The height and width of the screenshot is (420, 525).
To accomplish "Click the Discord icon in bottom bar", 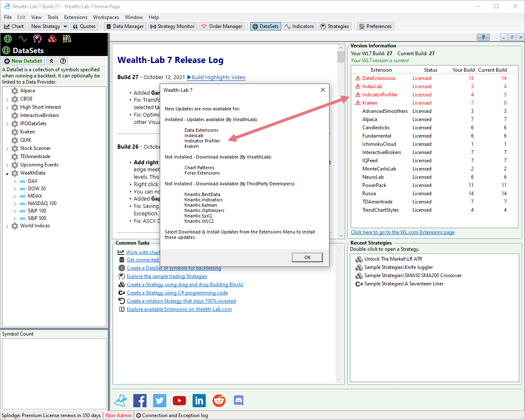I will (238, 400).
